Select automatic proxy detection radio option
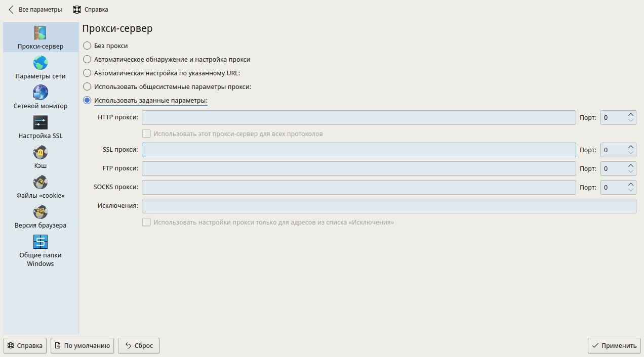The height and width of the screenshot is (357, 644). [87, 59]
